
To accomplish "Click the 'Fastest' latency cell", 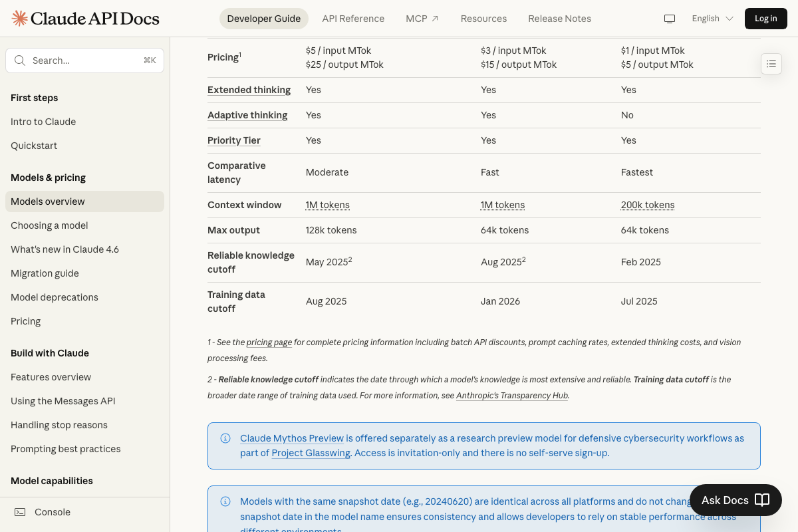I will (637, 172).
